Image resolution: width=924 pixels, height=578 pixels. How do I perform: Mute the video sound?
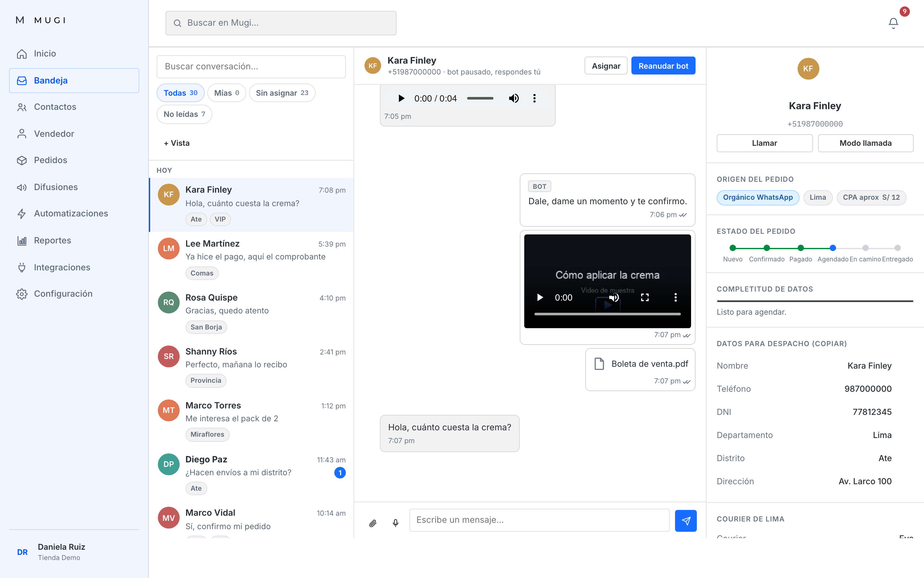(x=613, y=297)
